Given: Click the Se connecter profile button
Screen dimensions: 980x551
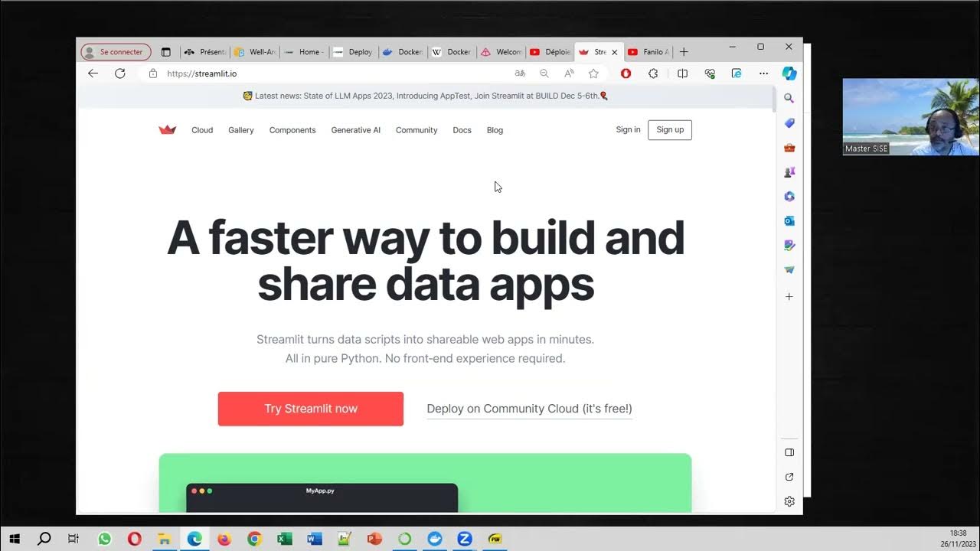Looking at the screenshot, I should [x=116, y=52].
